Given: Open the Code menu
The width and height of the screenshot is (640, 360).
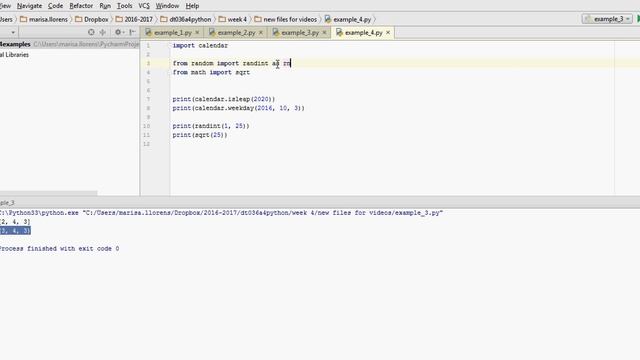Looking at the screenshot, I should (x=56, y=6).
